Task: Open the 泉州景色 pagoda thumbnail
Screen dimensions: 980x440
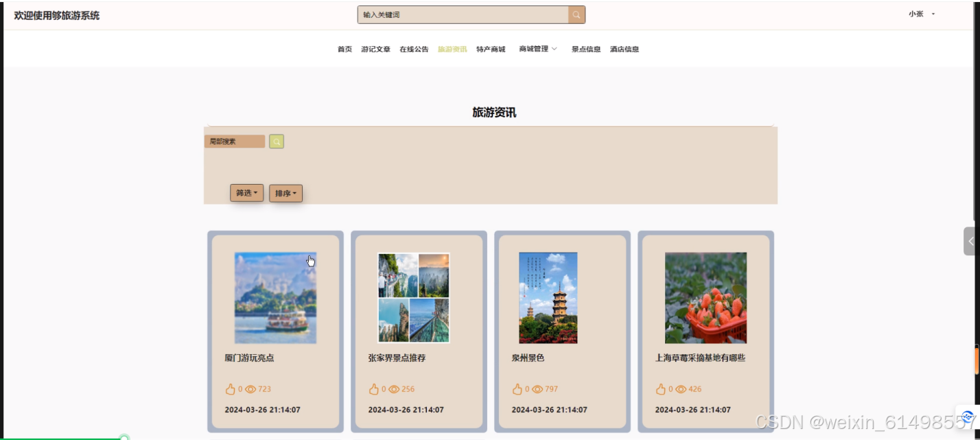Action: click(x=548, y=298)
